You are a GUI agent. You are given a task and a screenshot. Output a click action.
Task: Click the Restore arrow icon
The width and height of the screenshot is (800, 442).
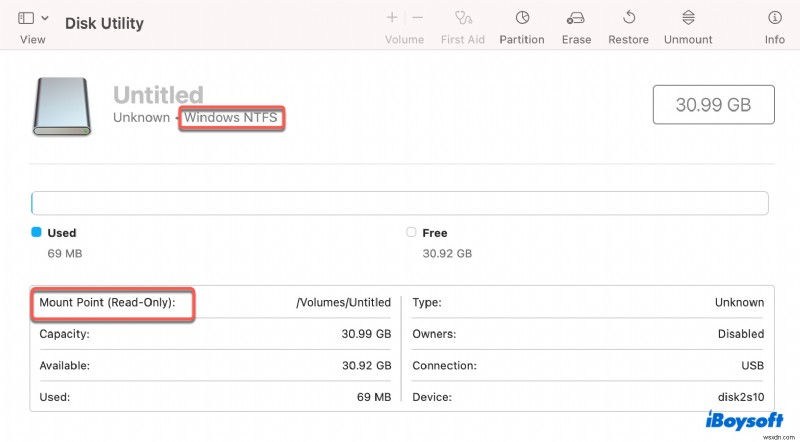(x=629, y=18)
